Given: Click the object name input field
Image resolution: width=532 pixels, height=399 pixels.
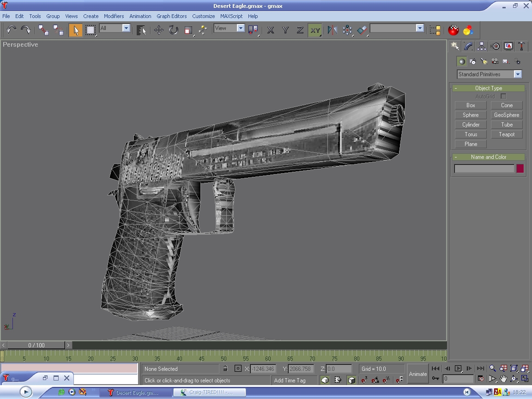Looking at the screenshot, I should [x=484, y=169].
